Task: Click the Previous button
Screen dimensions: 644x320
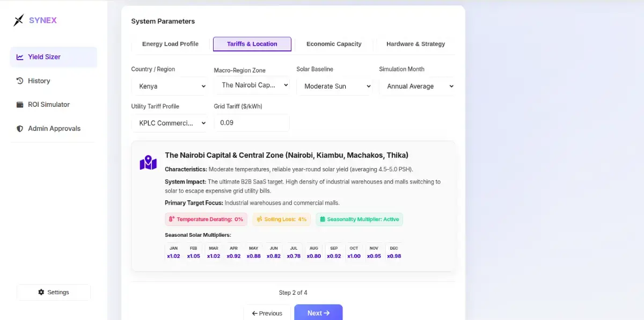Action: (x=267, y=313)
